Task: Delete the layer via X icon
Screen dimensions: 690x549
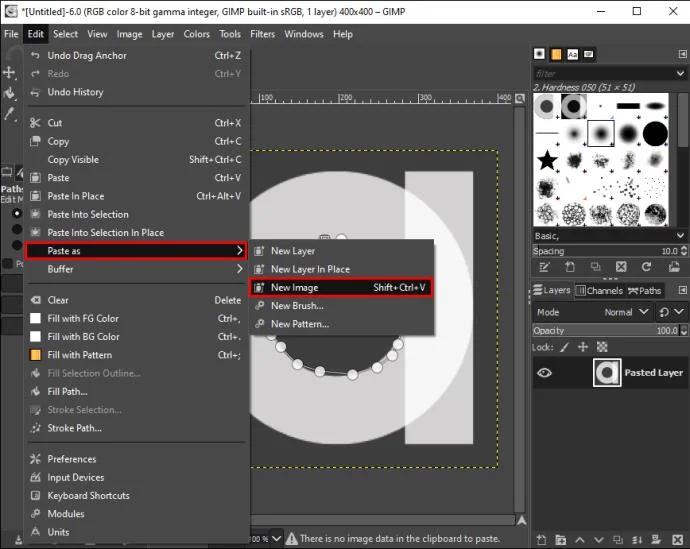Action: 677,540
